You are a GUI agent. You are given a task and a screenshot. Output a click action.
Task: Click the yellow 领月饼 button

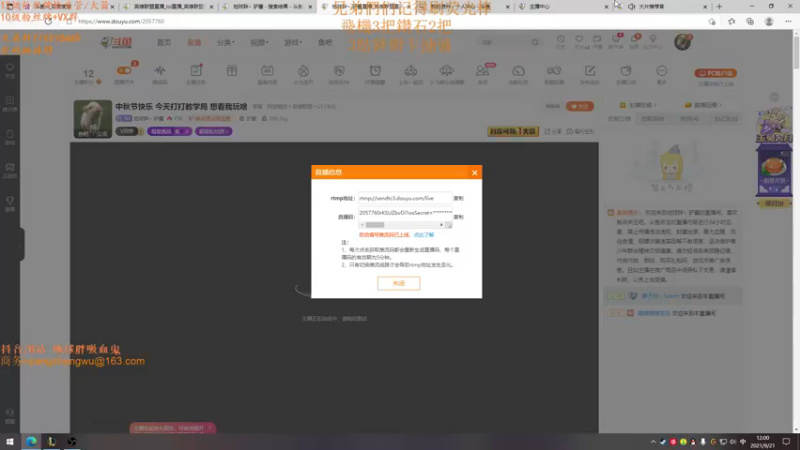pos(774,203)
